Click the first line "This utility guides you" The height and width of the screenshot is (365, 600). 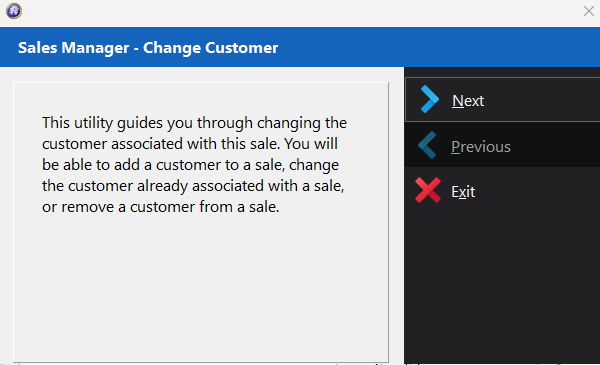tap(118, 123)
